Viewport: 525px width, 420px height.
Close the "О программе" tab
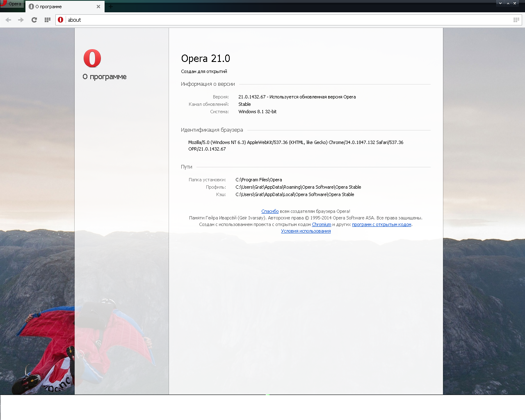click(98, 7)
